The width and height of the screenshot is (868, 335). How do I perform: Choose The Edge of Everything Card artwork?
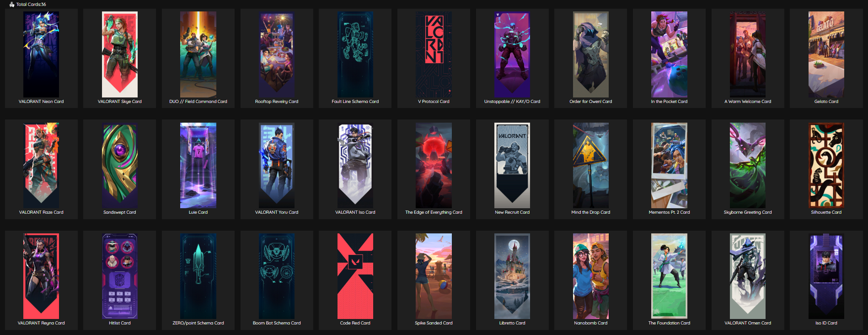tap(434, 165)
